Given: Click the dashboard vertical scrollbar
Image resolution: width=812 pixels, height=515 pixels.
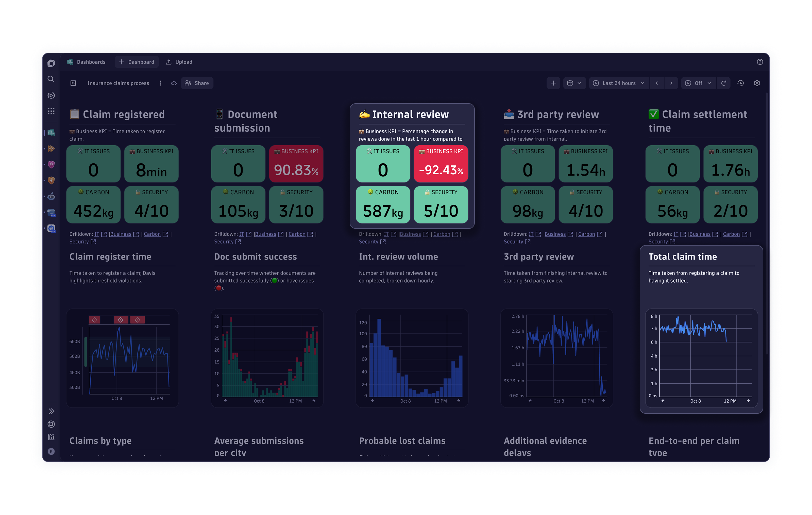Looking at the screenshot, I should coord(767,222).
